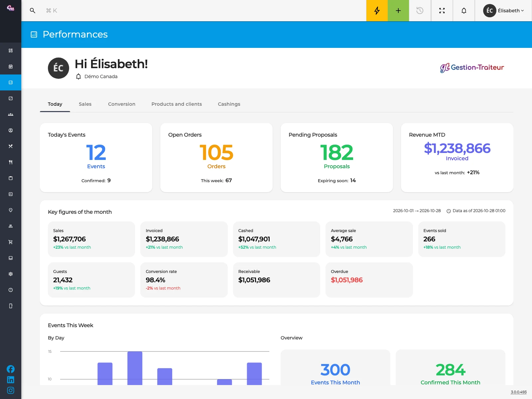Open the settings gear sidebar icon

pyautogui.click(x=11, y=274)
